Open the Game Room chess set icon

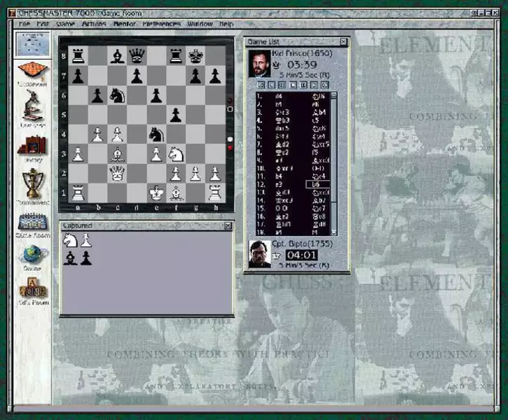pos(32,225)
